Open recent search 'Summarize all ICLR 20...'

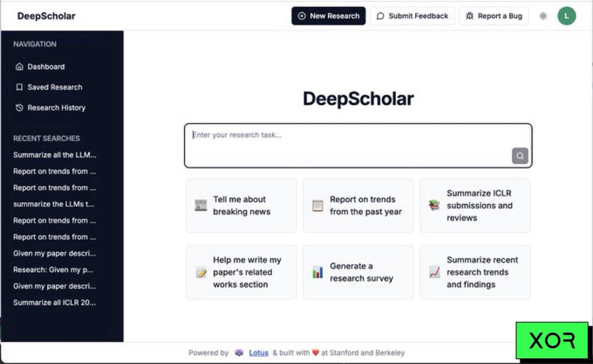click(x=55, y=303)
